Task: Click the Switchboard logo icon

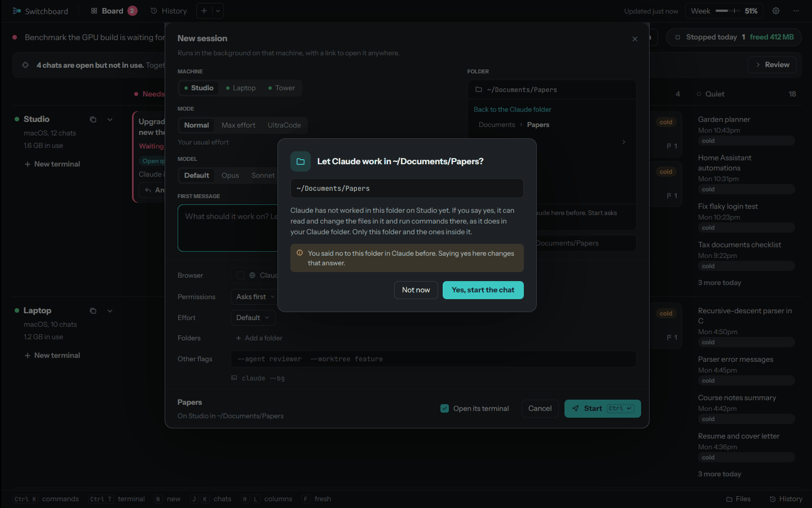Action: [17, 11]
